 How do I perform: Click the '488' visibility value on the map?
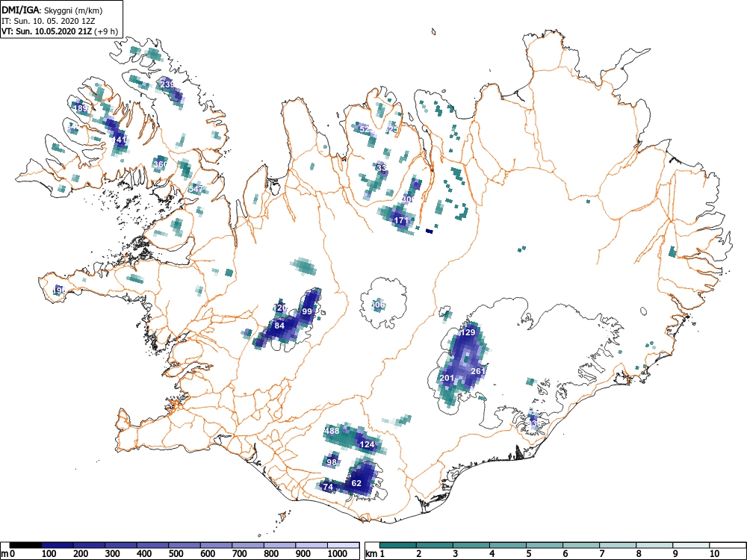coord(332,432)
